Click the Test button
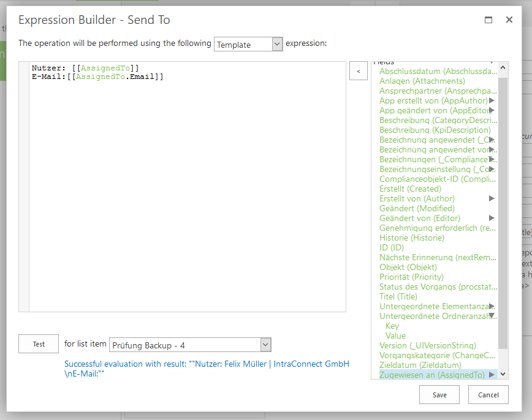 [x=39, y=344]
